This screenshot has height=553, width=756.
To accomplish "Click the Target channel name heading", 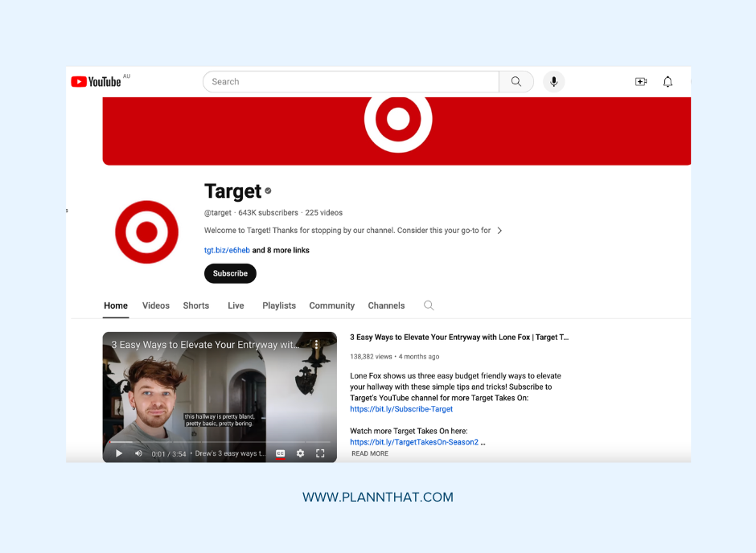I will [x=233, y=191].
